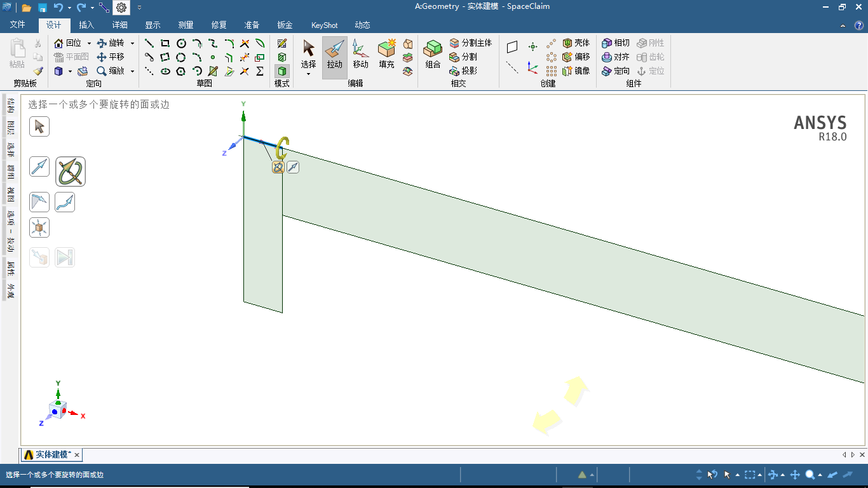Click the 旋转 (Spin) view tool
The width and height of the screenshot is (868, 488).
[x=111, y=43]
